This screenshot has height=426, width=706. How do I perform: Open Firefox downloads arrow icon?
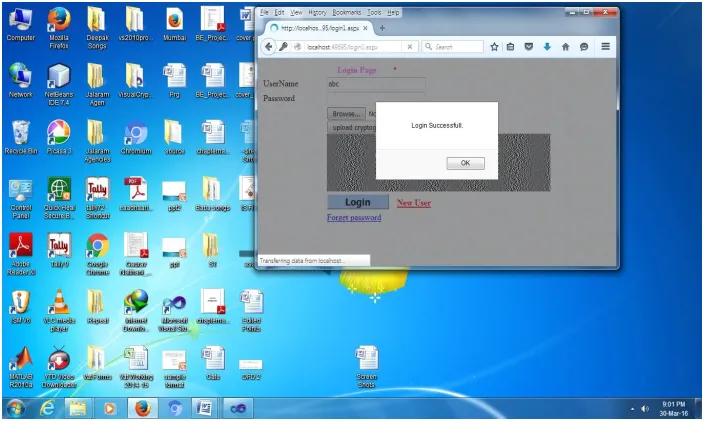[x=547, y=46]
